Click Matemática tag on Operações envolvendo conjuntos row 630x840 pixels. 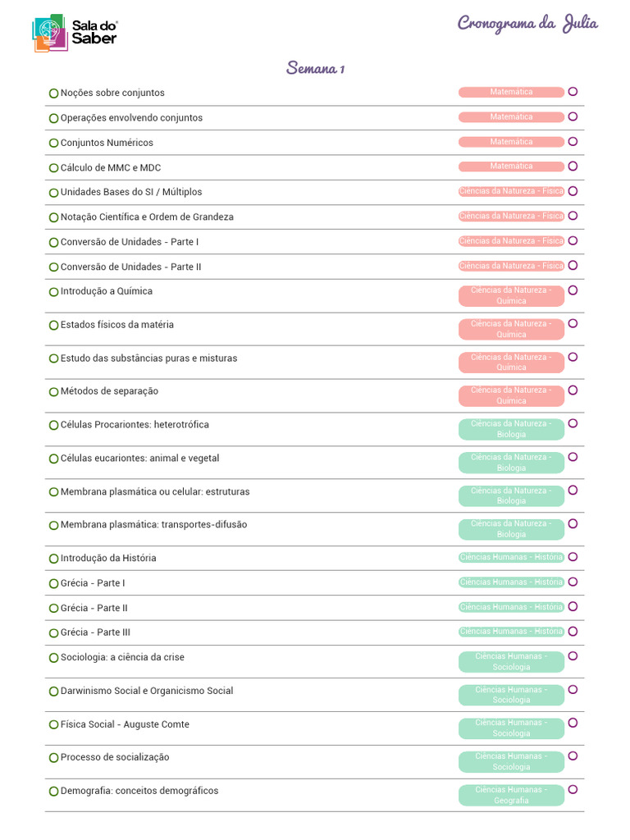511,117
